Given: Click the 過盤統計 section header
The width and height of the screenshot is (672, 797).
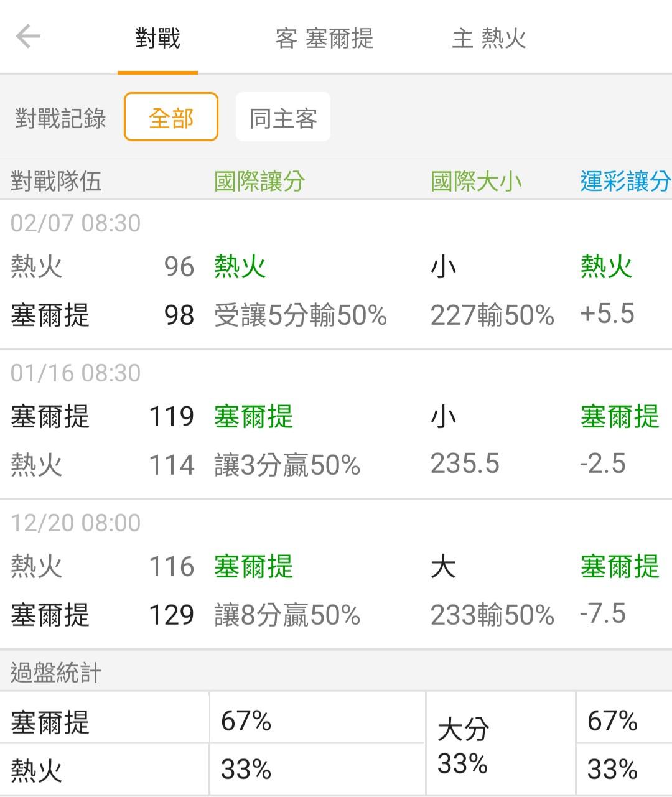Looking at the screenshot, I should [x=56, y=672].
